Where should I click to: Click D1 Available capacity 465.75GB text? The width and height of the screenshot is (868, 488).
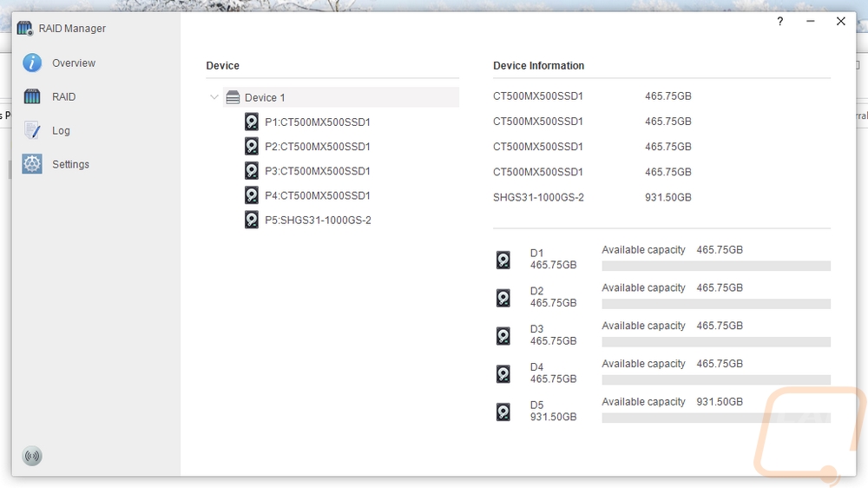click(x=672, y=250)
